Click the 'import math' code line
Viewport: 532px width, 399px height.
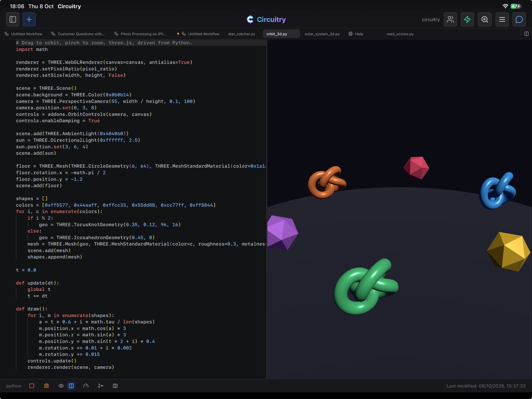coord(32,49)
